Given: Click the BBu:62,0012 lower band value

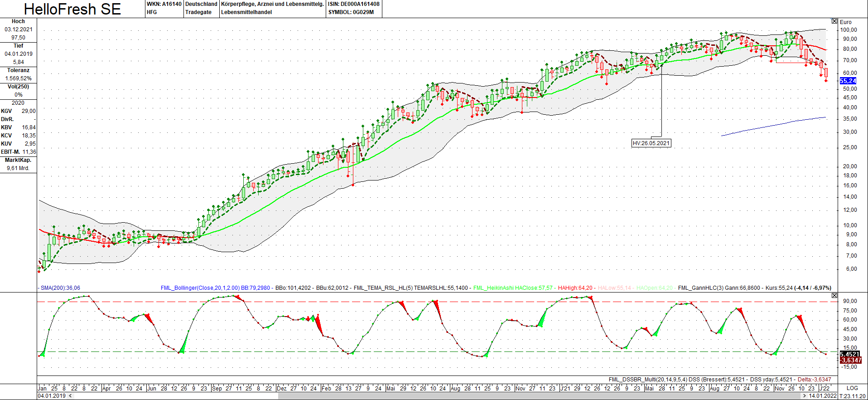Looking at the screenshot, I should 333,288.
